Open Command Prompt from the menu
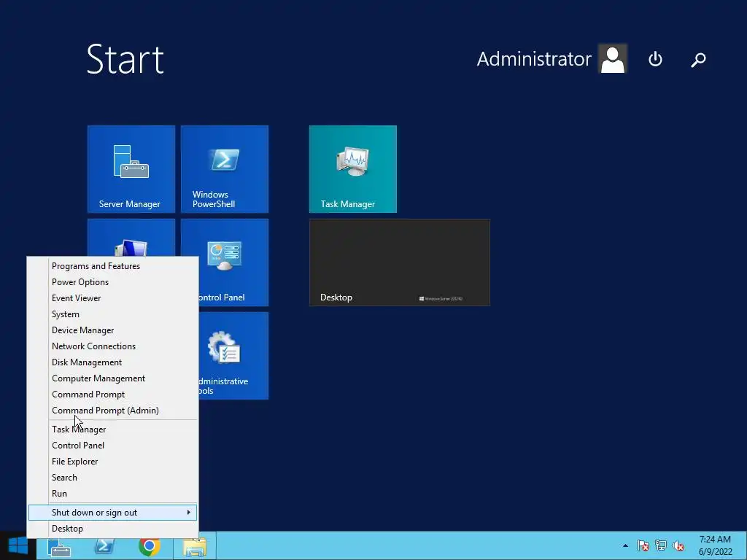 pos(113,394)
